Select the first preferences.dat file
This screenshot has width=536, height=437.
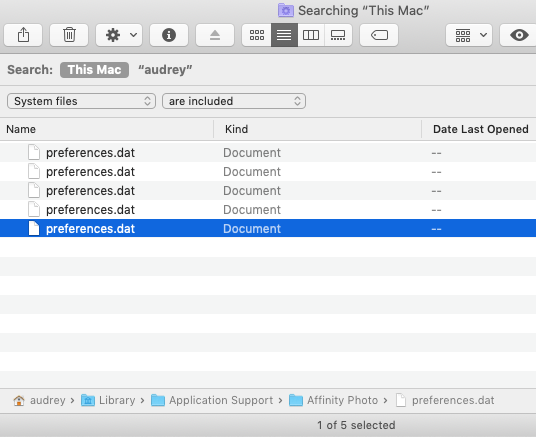pyautogui.click(x=268, y=153)
